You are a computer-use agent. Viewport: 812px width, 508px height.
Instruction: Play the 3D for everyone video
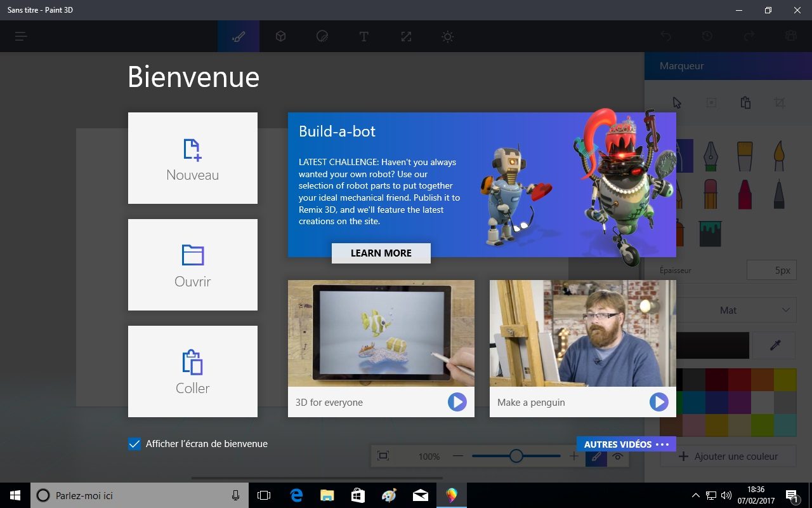tap(457, 402)
